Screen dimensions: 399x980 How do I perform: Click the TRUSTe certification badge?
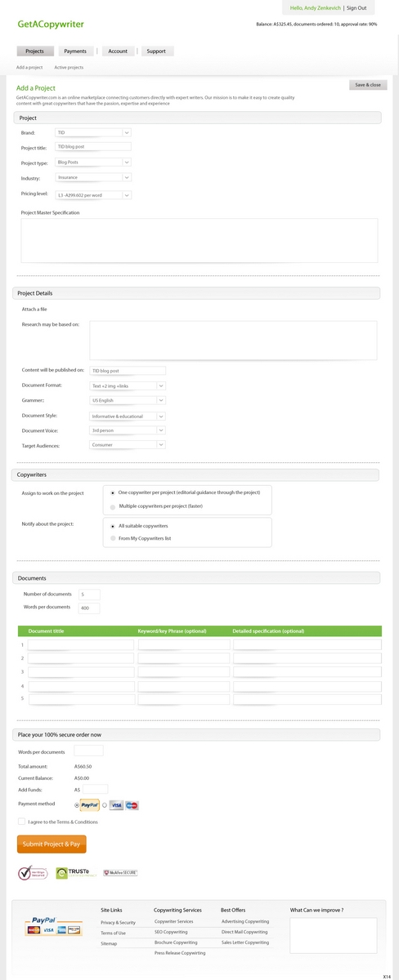click(x=76, y=873)
